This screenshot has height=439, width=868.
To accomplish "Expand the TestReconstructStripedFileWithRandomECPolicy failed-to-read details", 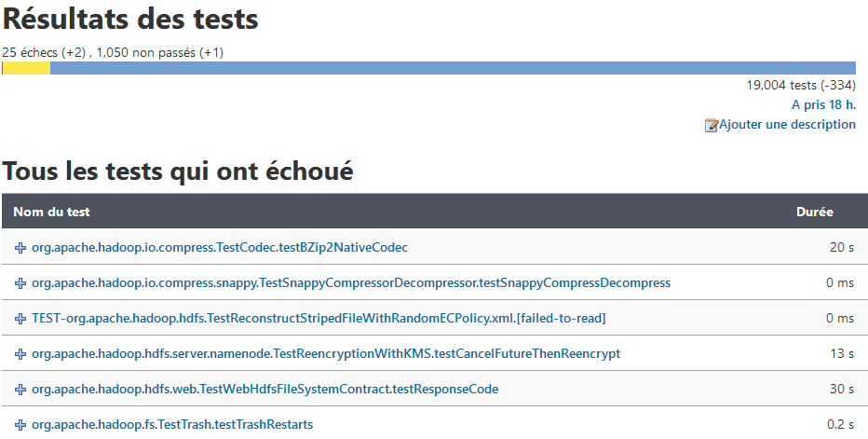I will pyautogui.click(x=20, y=319).
